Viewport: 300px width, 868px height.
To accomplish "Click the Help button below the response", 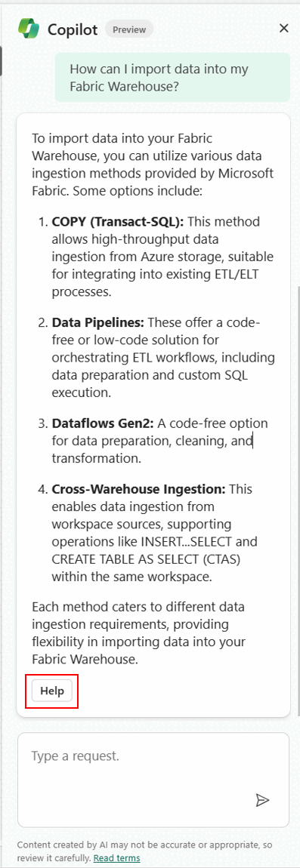I will [52, 691].
